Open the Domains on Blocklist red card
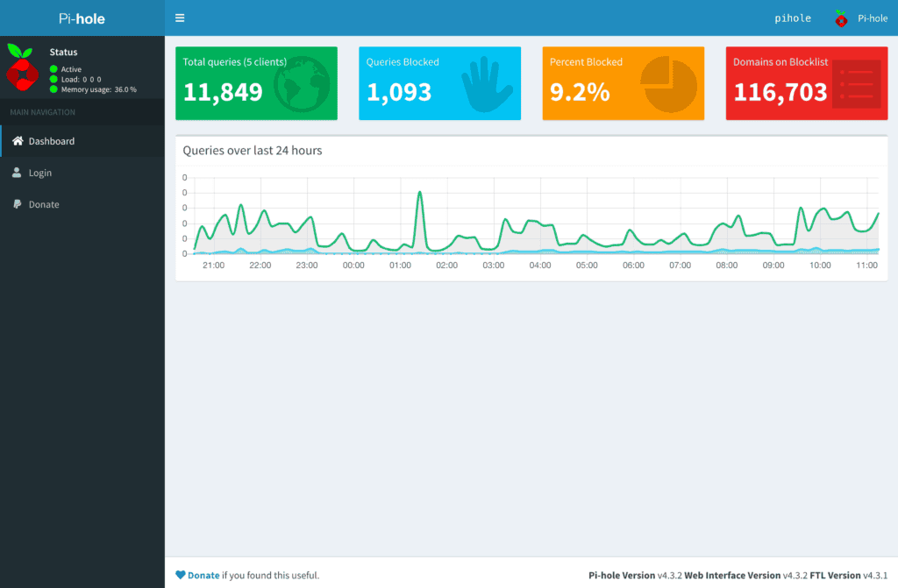 [807, 83]
